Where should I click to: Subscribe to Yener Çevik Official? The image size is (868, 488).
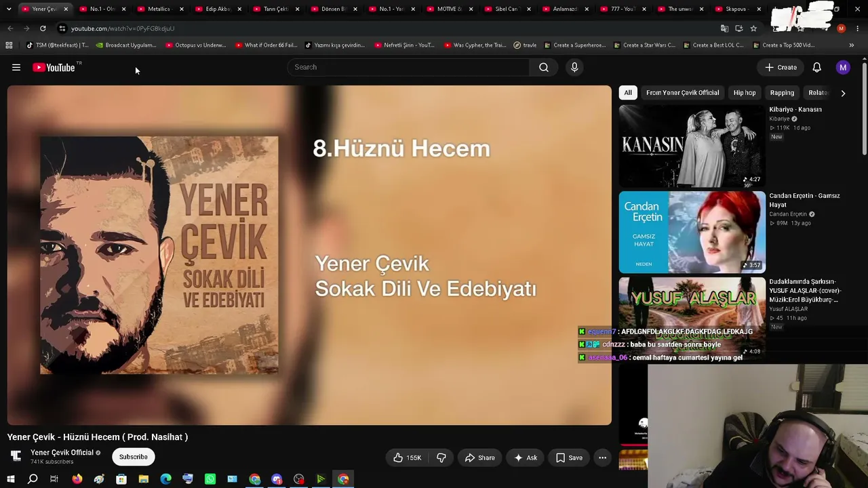[x=134, y=457]
